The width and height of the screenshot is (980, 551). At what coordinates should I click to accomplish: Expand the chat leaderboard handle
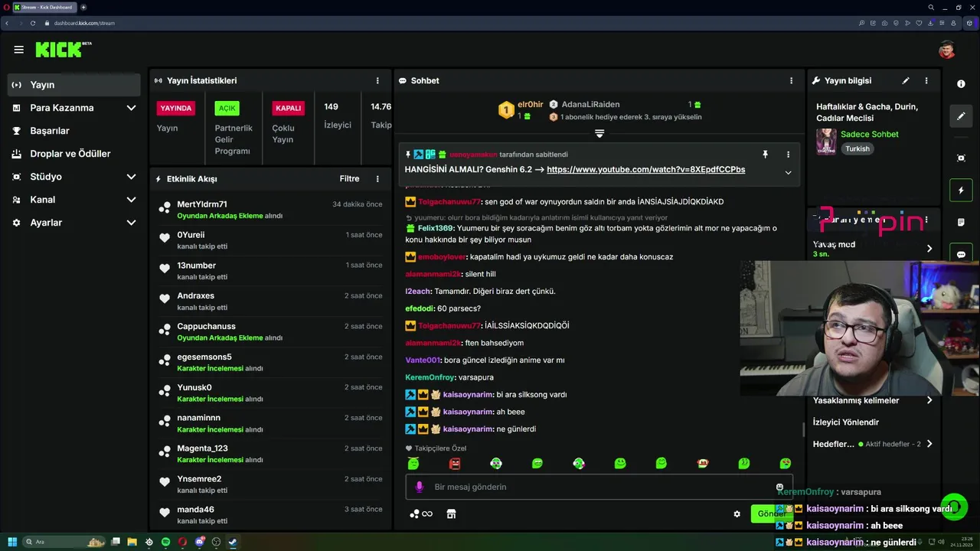tap(599, 133)
